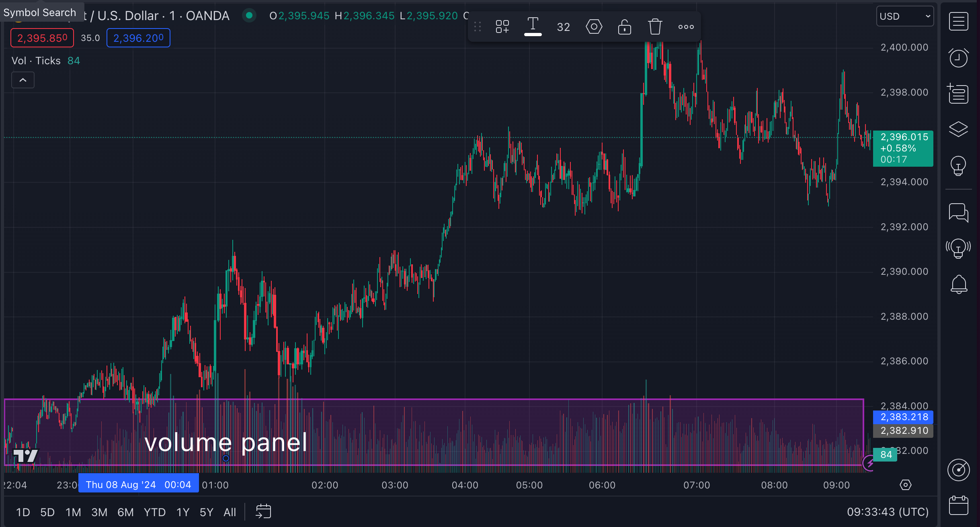Switch to the YTD range

pos(154,512)
